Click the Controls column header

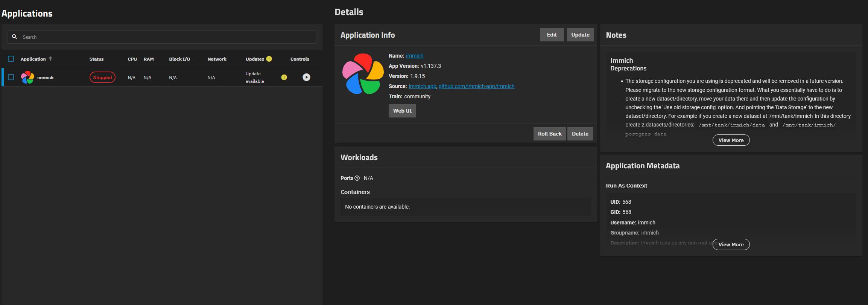point(299,59)
